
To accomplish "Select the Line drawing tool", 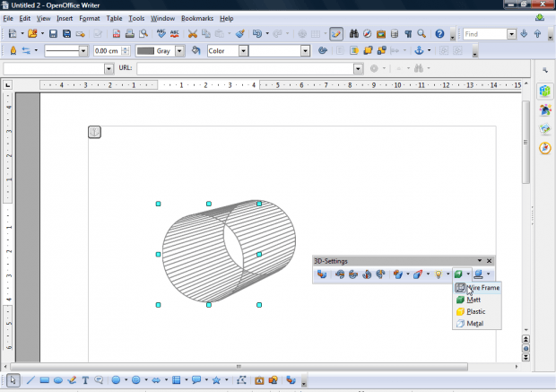I will point(30,380).
